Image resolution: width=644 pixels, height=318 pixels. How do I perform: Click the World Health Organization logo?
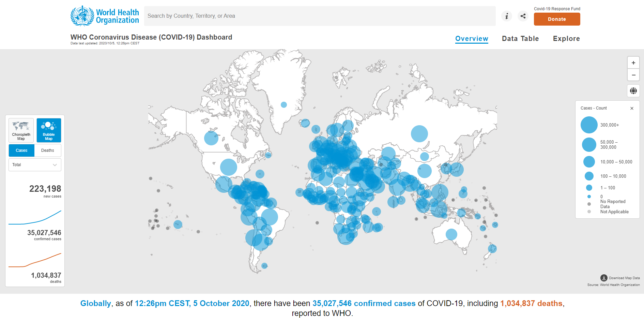(105, 16)
